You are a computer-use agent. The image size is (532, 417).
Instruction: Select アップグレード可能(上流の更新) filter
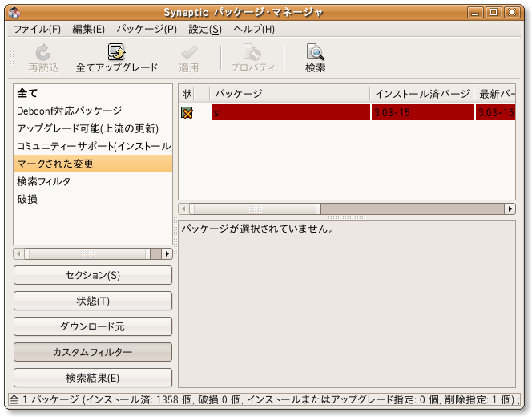click(x=93, y=128)
